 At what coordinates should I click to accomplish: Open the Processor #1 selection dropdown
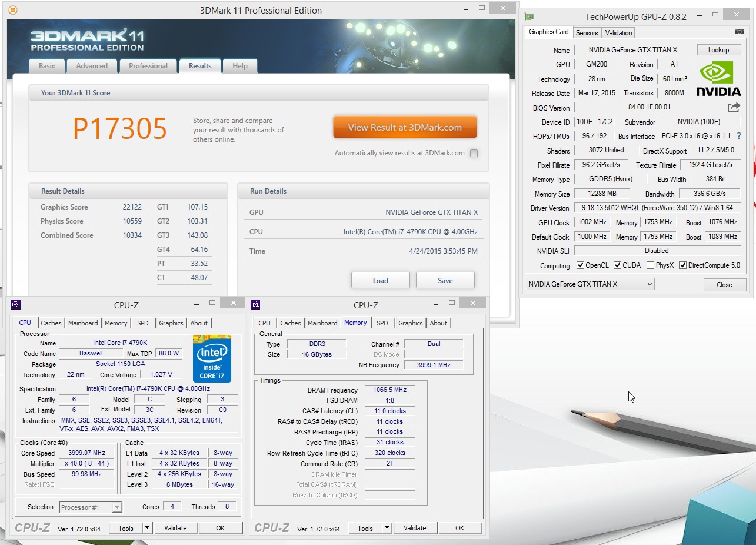tap(91, 507)
